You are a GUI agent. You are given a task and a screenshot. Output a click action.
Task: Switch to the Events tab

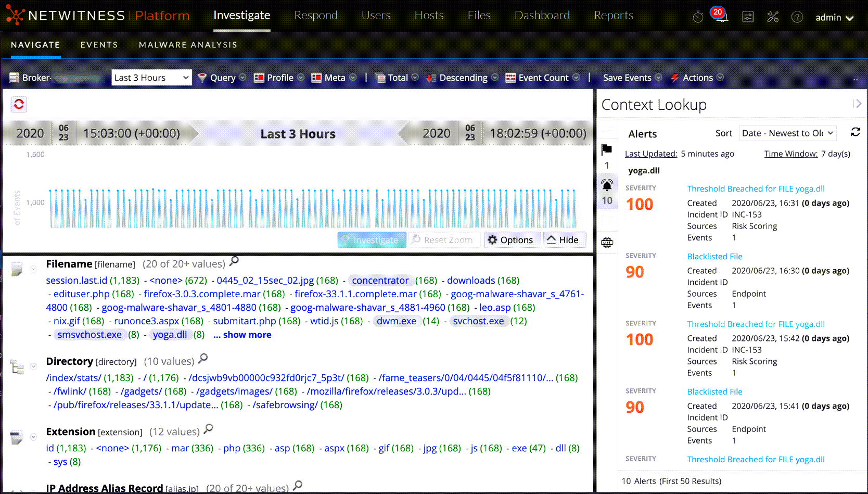tap(99, 45)
